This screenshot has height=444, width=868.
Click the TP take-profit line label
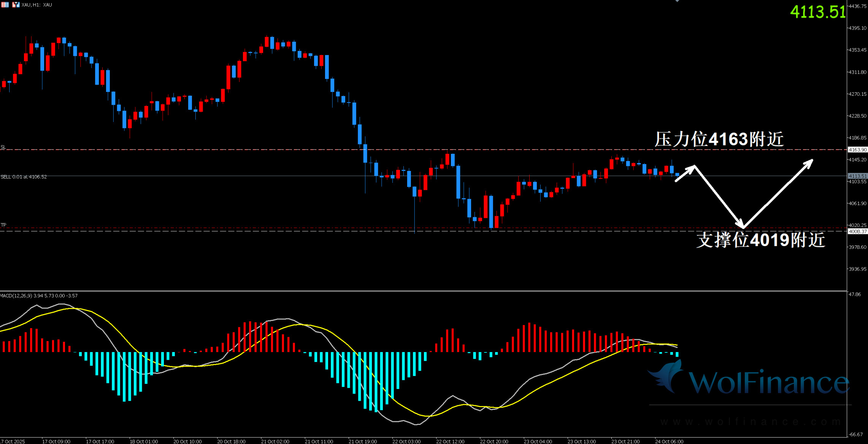point(3,225)
